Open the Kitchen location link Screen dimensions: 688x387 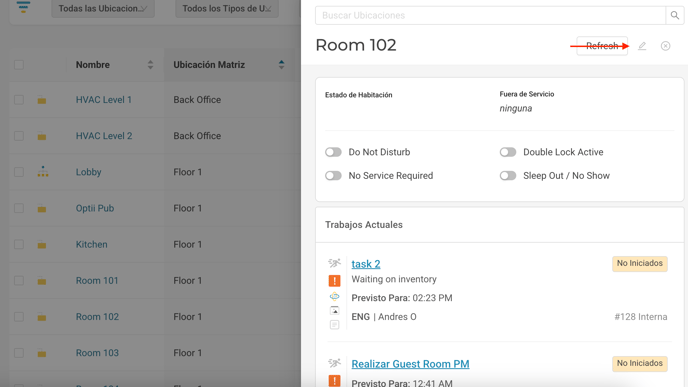[91, 244]
